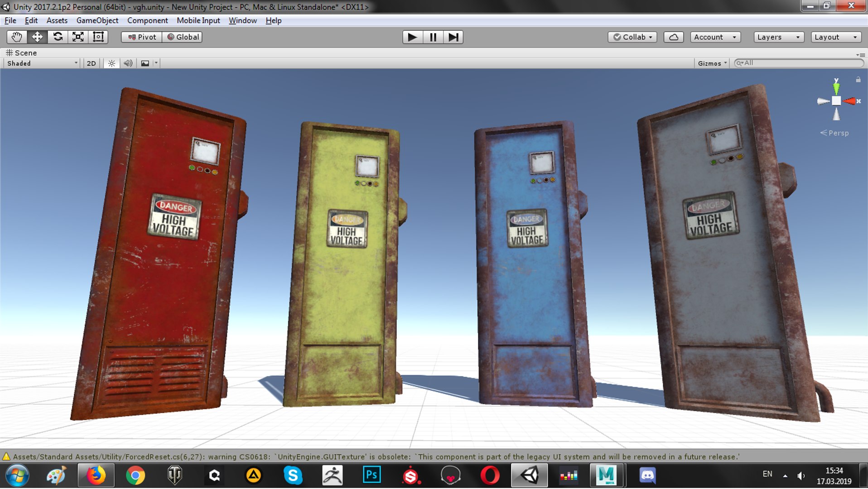Image resolution: width=868 pixels, height=489 pixels.
Task: Toggle scene lighting
Action: [x=111, y=63]
